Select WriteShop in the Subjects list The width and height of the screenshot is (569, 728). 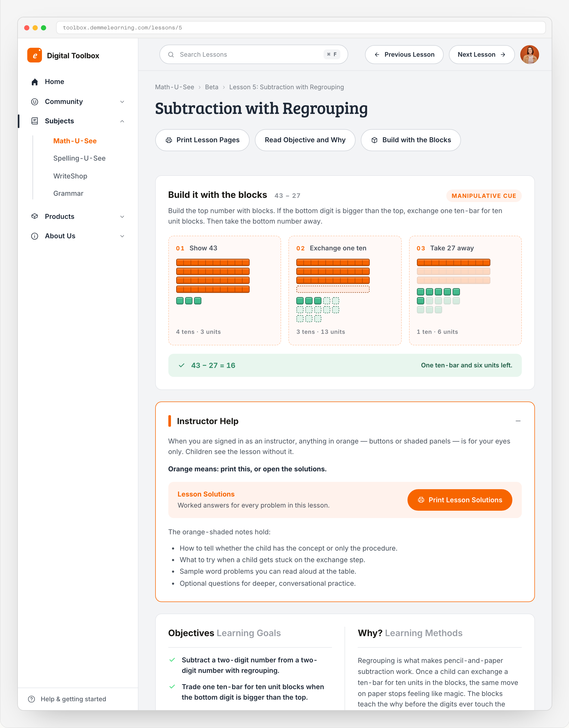click(x=70, y=176)
